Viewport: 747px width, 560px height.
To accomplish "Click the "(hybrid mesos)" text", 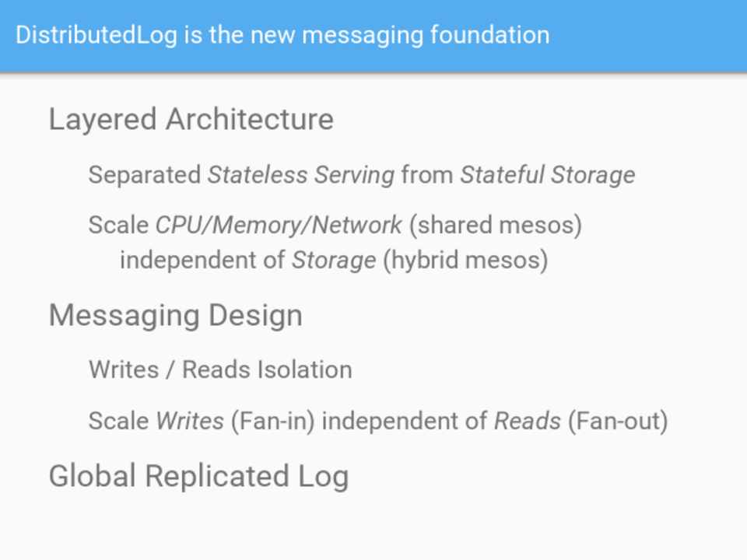I will (465, 260).
